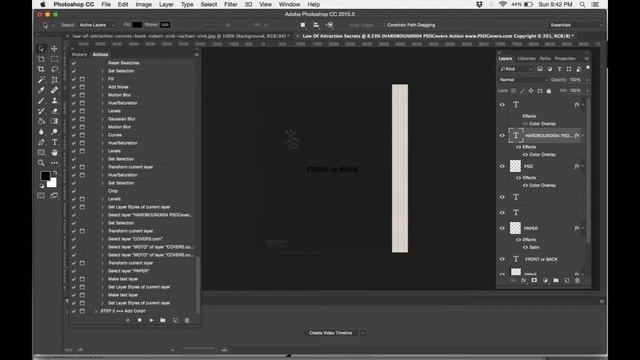This screenshot has height=360, width=640.
Task: Create a new action set folder
Action: (163, 320)
